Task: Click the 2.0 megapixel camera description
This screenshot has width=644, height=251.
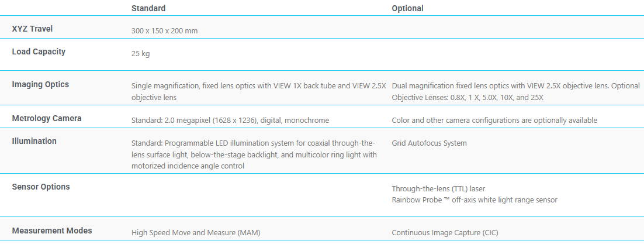Action: click(x=230, y=121)
